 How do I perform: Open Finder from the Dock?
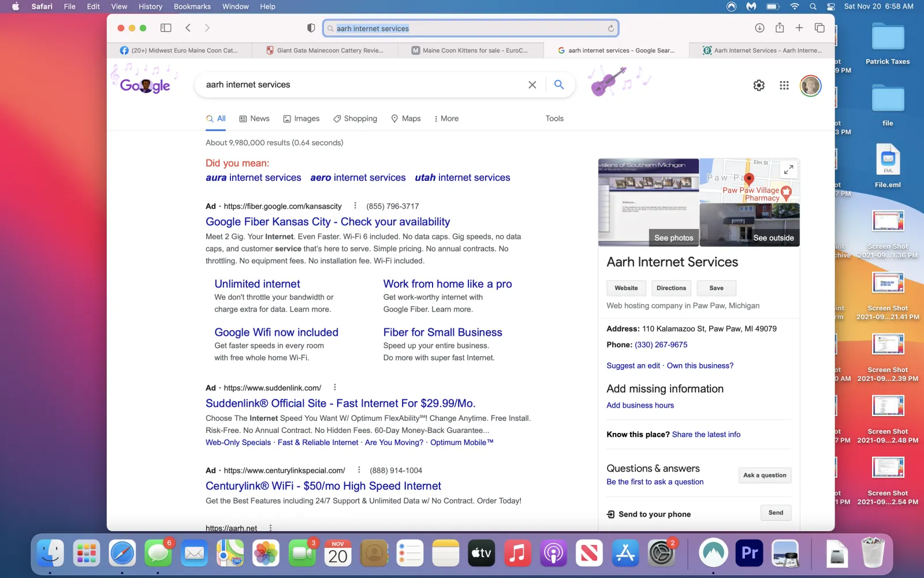(50, 553)
